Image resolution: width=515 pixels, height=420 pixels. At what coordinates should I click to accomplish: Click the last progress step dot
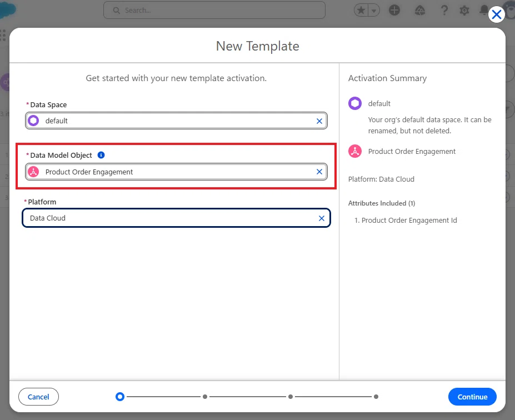pyautogui.click(x=376, y=397)
